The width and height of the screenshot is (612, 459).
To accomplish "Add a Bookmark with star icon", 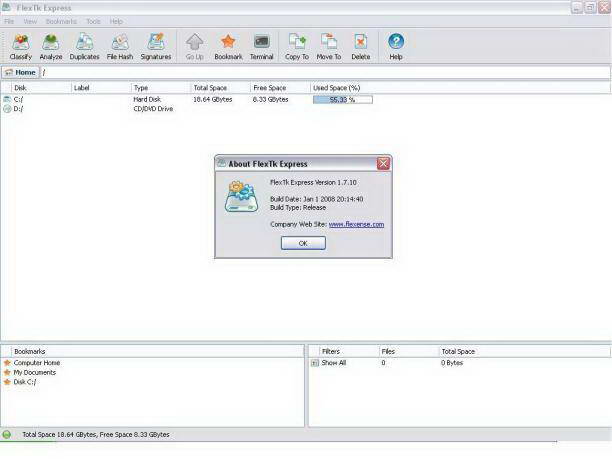I will click(x=228, y=47).
